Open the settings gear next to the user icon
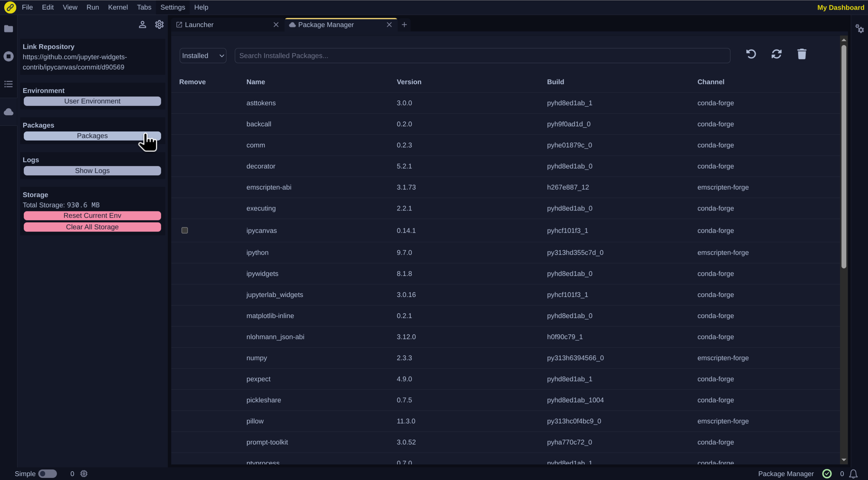The image size is (868, 480). [159, 24]
